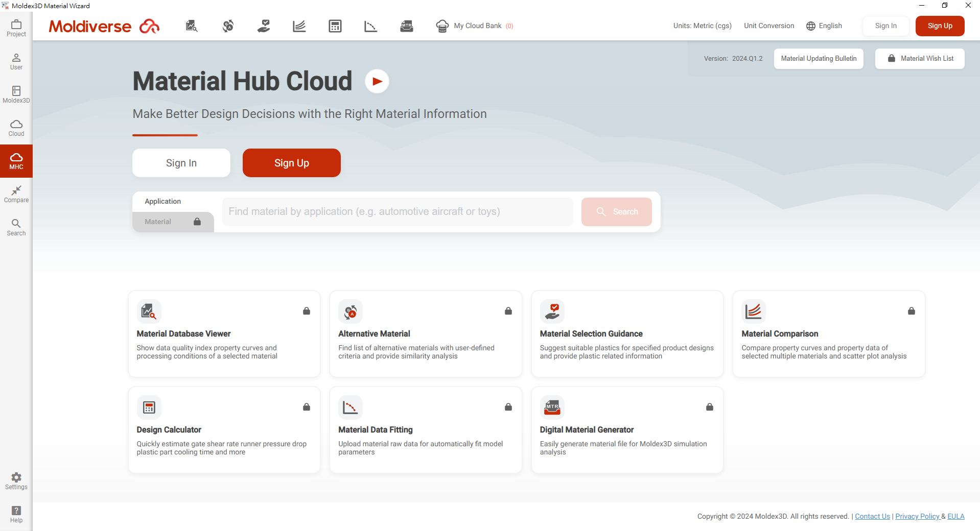Open the Material Wish List
Screen dimensions: 980x531
920,59
